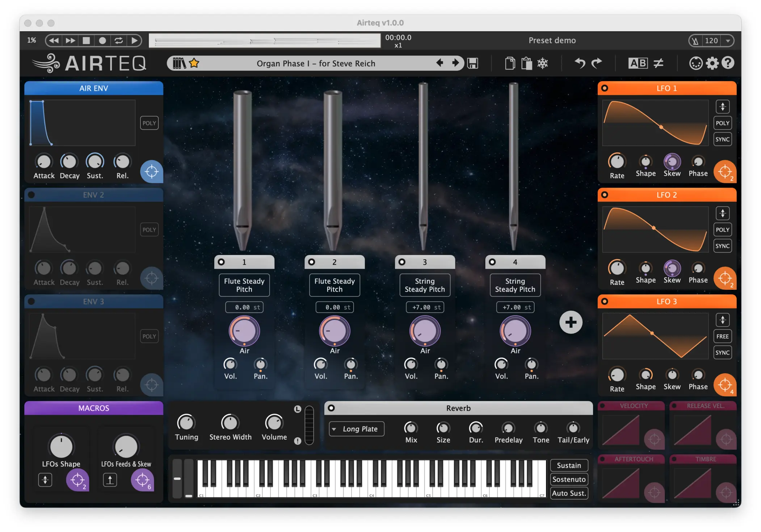This screenshot has height=532, width=761.
Task: Fast-forward the demo playback
Action: [70, 41]
